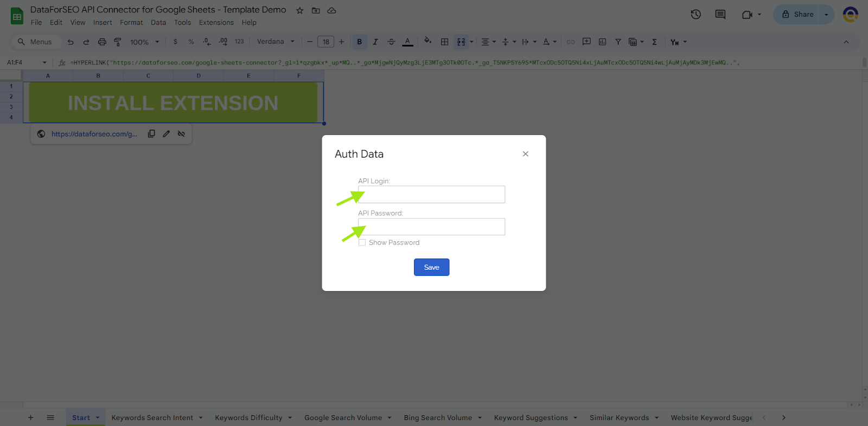The image size is (868, 426).
Task: Open vertical align dropdown
Action: pyautogui.click(x=509, y=42)
